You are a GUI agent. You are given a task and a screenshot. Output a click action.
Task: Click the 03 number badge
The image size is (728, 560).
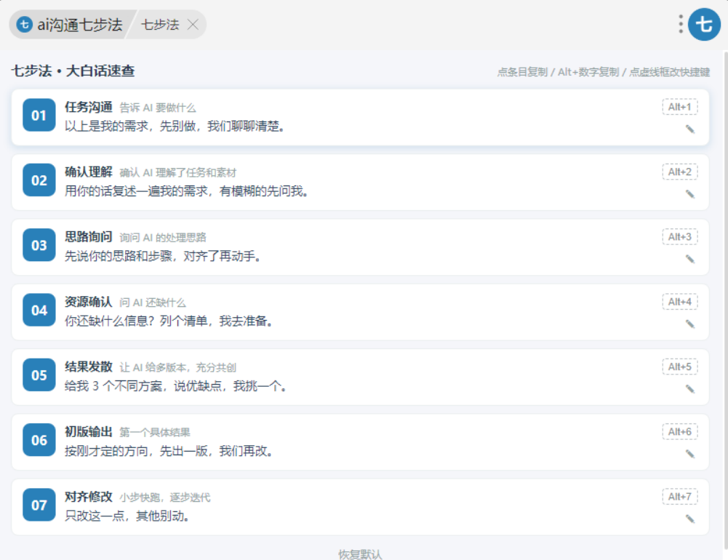pyautogui.click(x=39, y=245)
